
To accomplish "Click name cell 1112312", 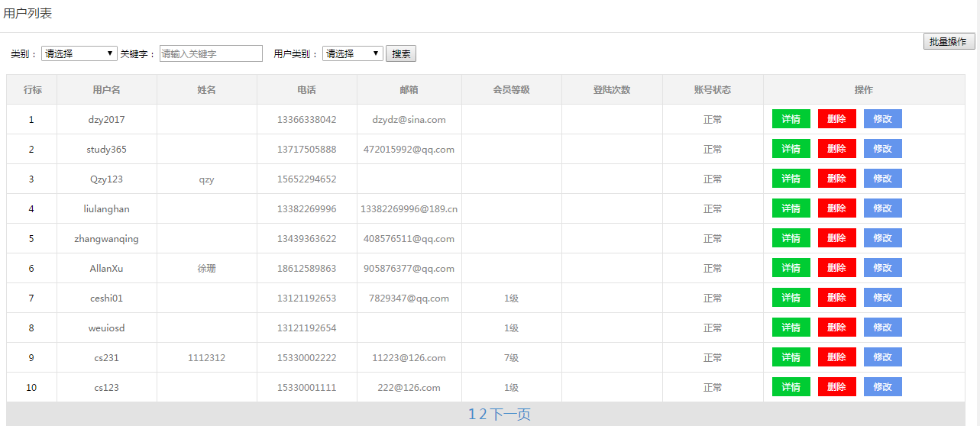I will coord(206,358).
